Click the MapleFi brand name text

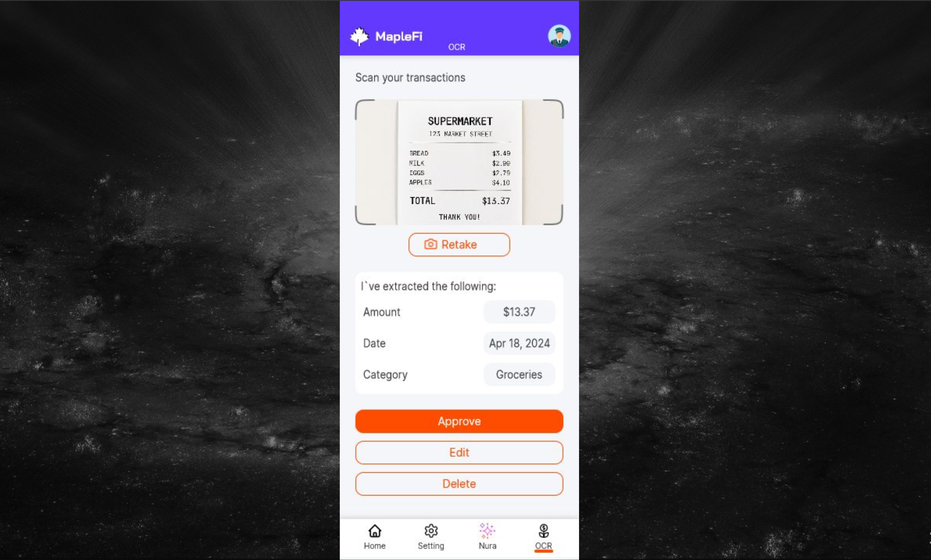[398, 36]
